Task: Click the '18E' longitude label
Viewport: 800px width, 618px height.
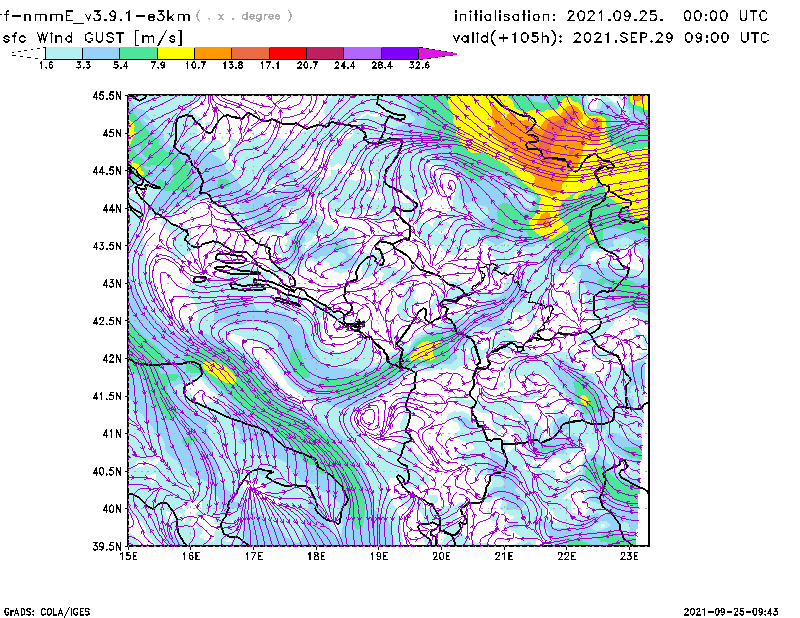Action: click(316, 556)
